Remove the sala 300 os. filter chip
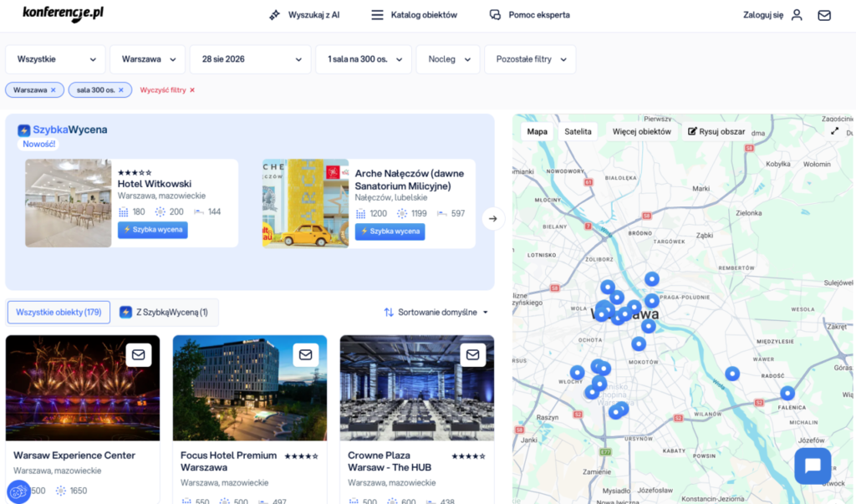The image size is (856, 504). (x=121, y=90)
